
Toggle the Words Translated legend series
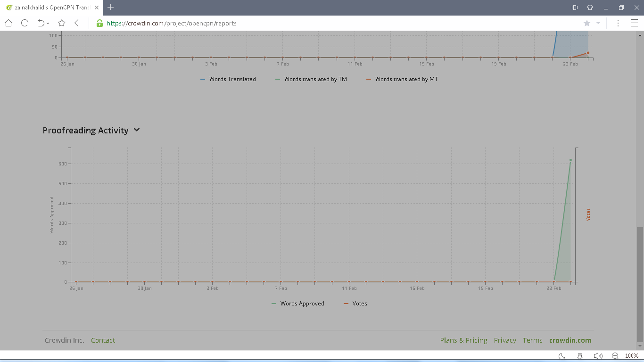228,79
